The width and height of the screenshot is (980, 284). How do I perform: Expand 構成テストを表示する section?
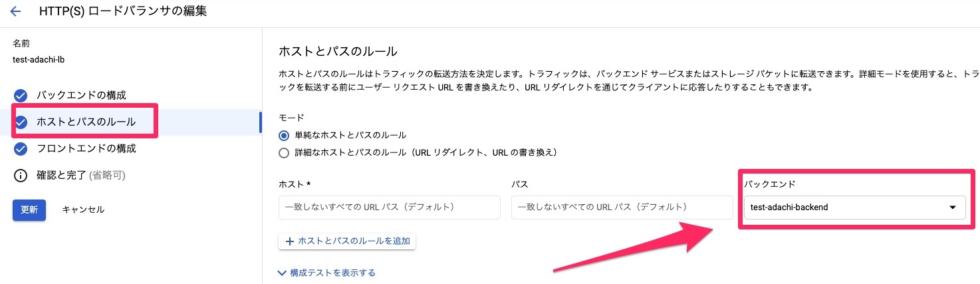327,273
